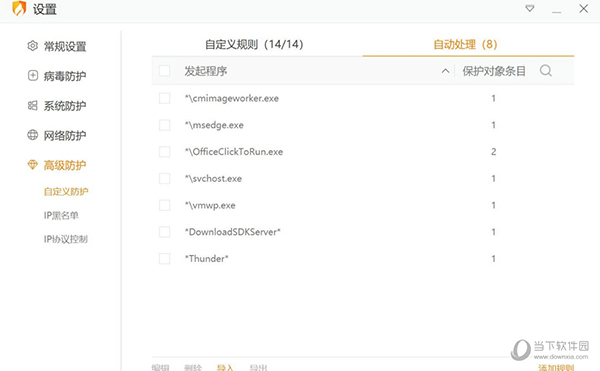The width and height of the screenshot is (600, 371).
Task: Check the *Thunder* rule checkbox
Action: point(165,259)
